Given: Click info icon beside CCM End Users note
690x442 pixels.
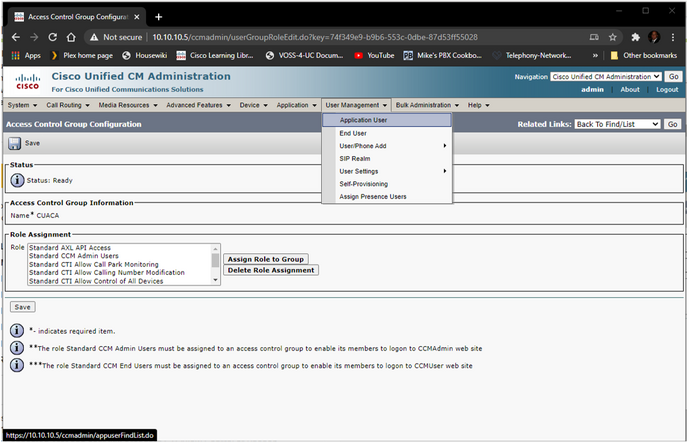Looking at the screenshot, I should tap(17, 365).
